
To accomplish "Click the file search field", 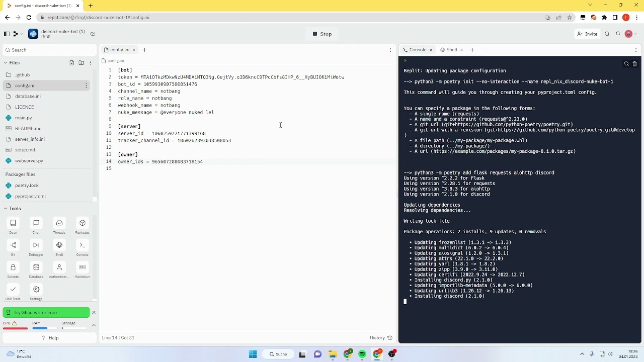I will [x=49, y=50].
